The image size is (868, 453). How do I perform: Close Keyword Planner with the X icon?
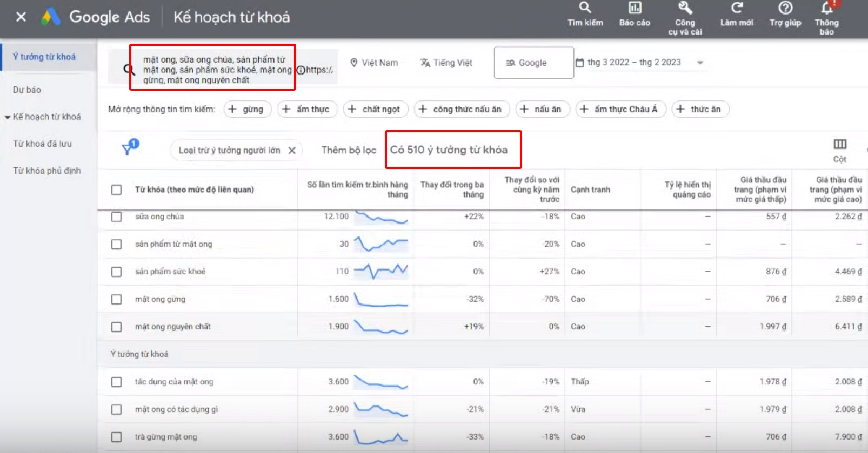click(x=21, y=17)
